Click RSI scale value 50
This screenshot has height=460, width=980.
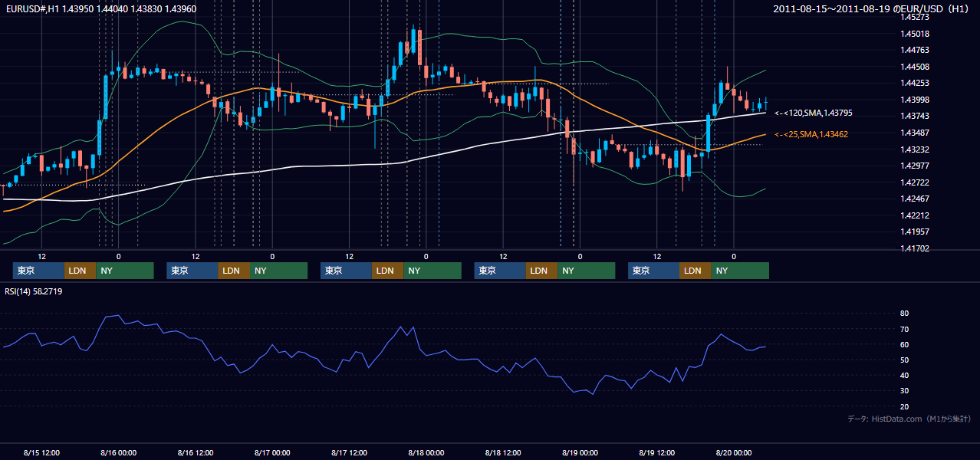[x=905, y=360]
